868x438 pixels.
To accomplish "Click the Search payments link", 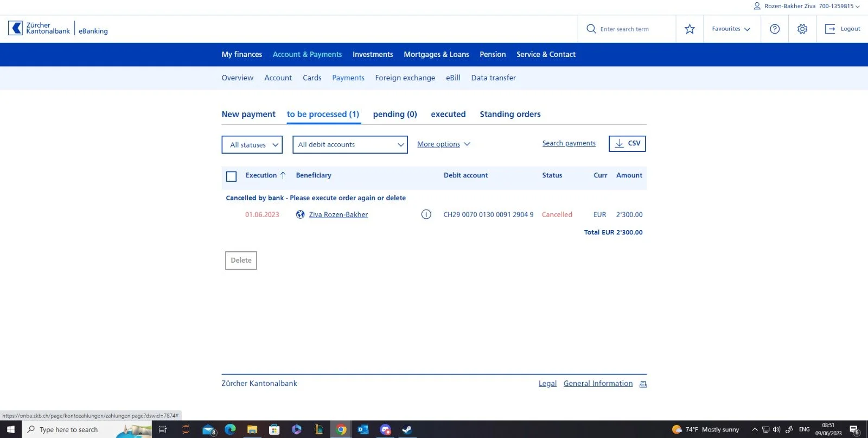I will (x=569, y=143).
